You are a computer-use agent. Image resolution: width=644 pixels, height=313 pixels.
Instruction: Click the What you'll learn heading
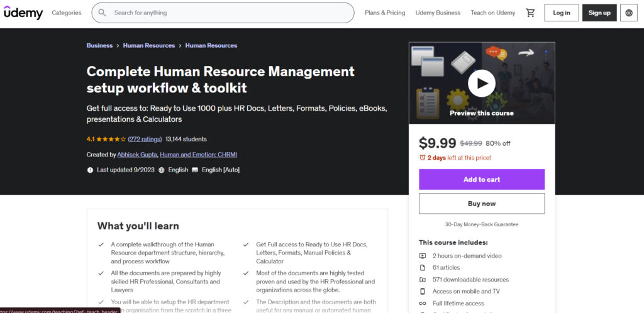point(138,226)
